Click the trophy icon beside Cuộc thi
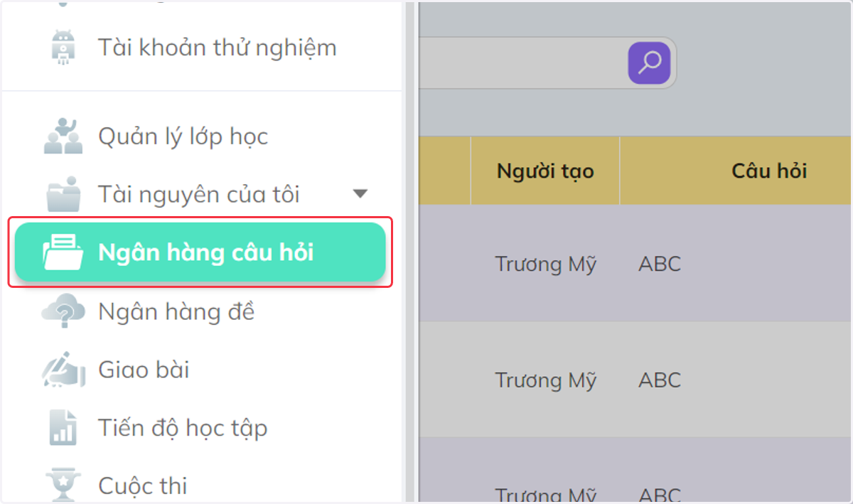 tap(63, 485)
